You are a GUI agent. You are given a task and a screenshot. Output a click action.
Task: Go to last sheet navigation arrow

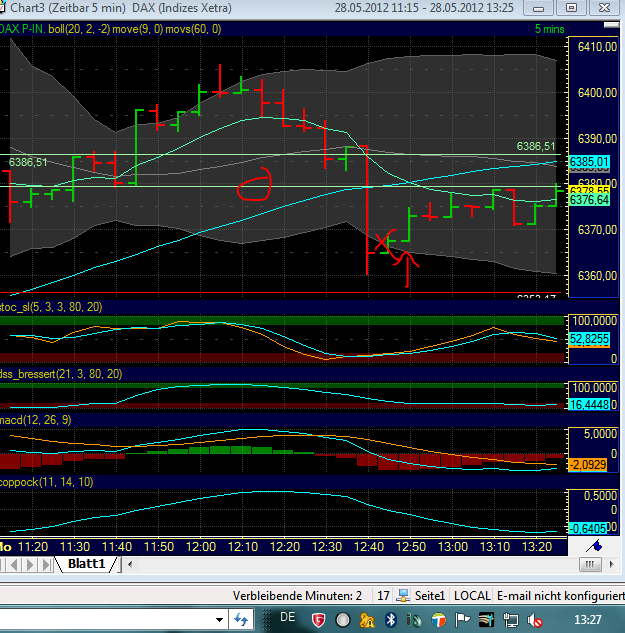tap(46, 564)
